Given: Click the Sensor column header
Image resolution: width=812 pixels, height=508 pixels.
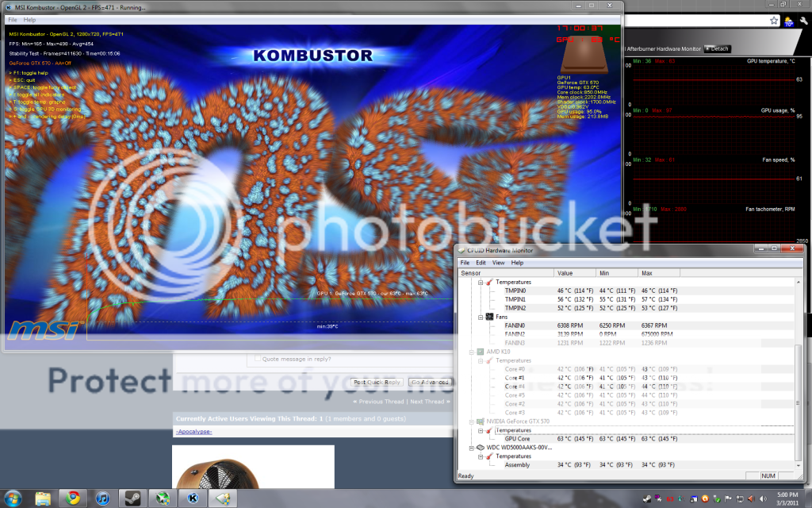Looking at the screenshot, I should 506,273.
